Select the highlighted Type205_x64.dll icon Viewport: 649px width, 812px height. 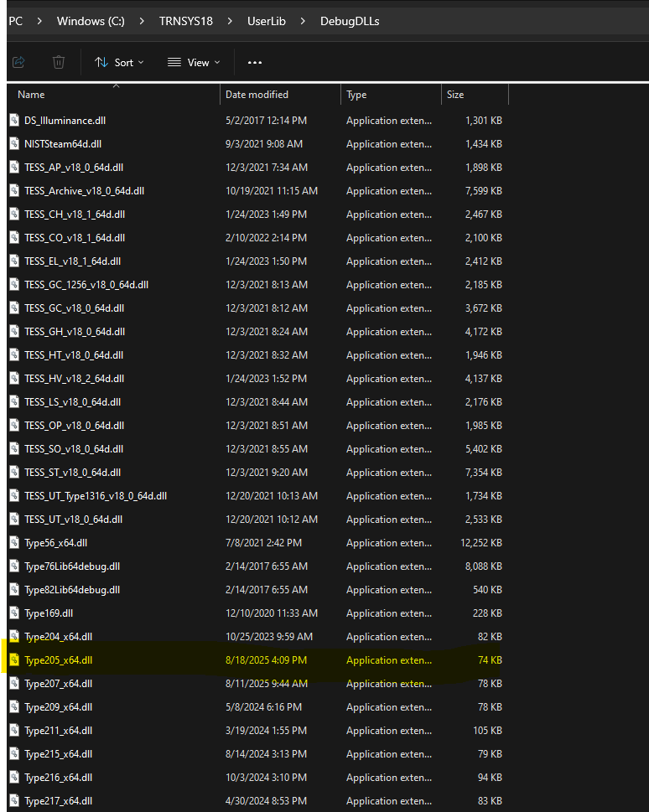click(x=14, y=660)
